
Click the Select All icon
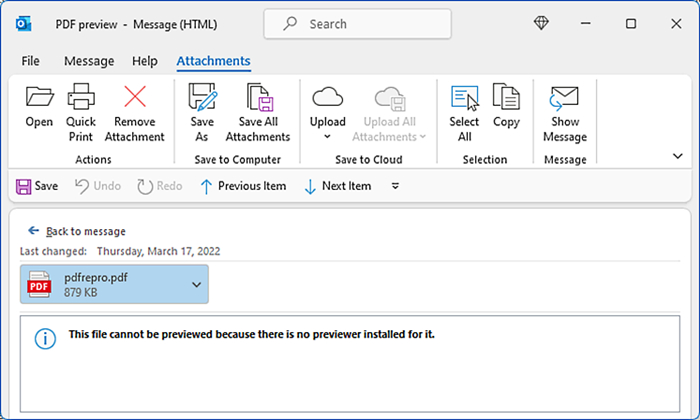(x=464, y=99)
